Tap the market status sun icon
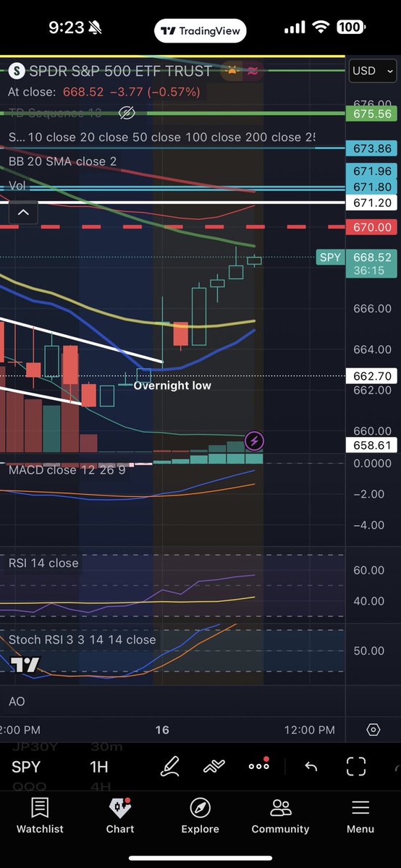Viewport: 401px width, 868px height. click(232, 71)
